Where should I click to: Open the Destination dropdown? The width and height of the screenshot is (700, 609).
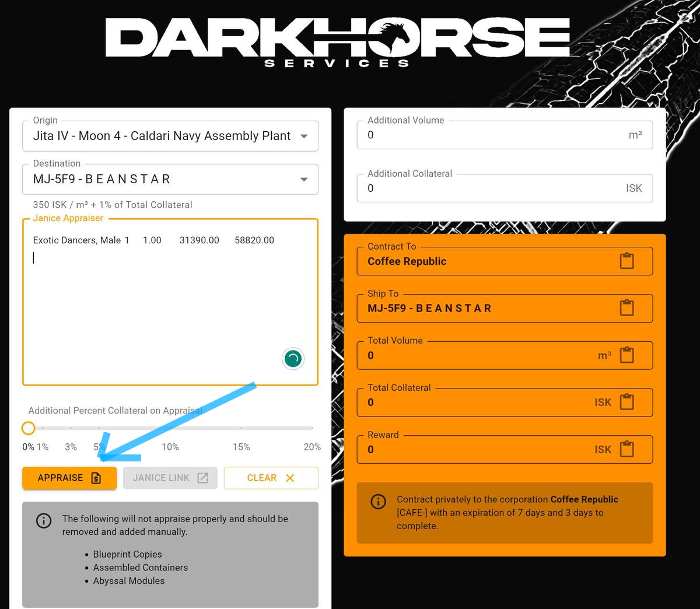(170, 179)
